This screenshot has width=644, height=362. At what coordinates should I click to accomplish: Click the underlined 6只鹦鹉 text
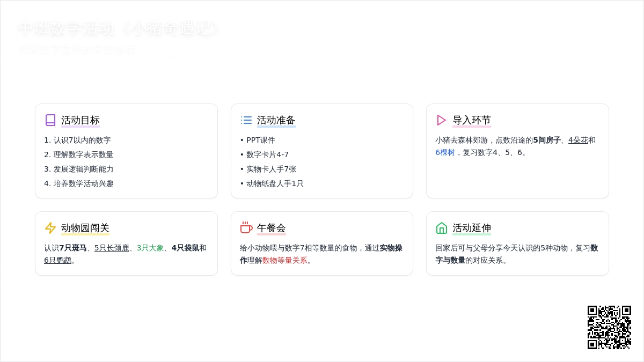[x=57, y=260]
